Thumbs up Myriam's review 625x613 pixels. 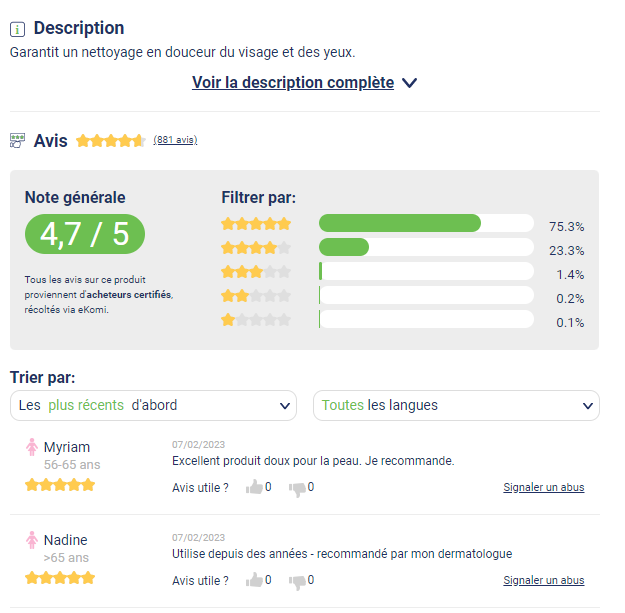click(254, 487)
